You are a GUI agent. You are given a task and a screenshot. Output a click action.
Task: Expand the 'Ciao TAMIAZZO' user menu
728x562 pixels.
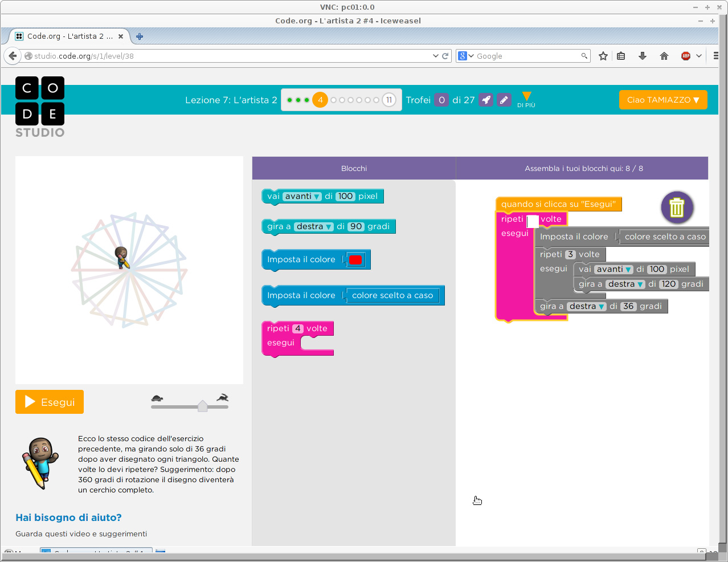pyautogui.click(x=663, y=100)
